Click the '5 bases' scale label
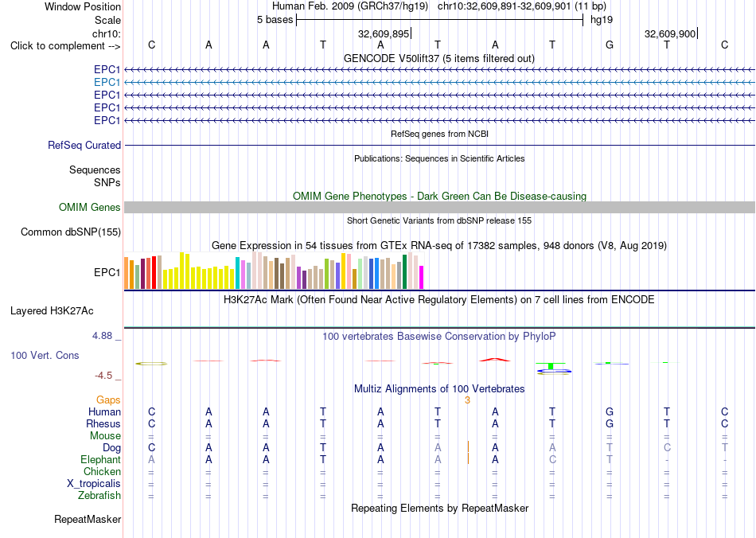Viewport: 756px width, 538px height. coord(275,20)
